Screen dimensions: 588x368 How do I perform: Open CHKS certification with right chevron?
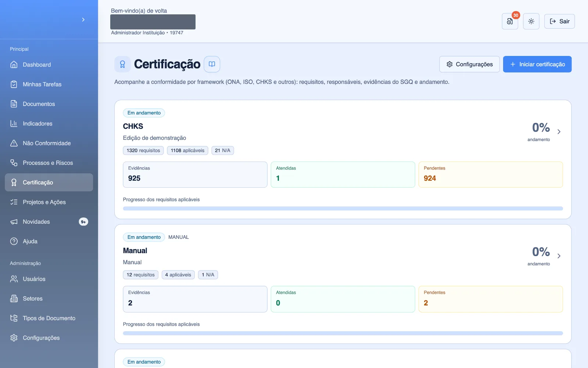coord(559,132)
